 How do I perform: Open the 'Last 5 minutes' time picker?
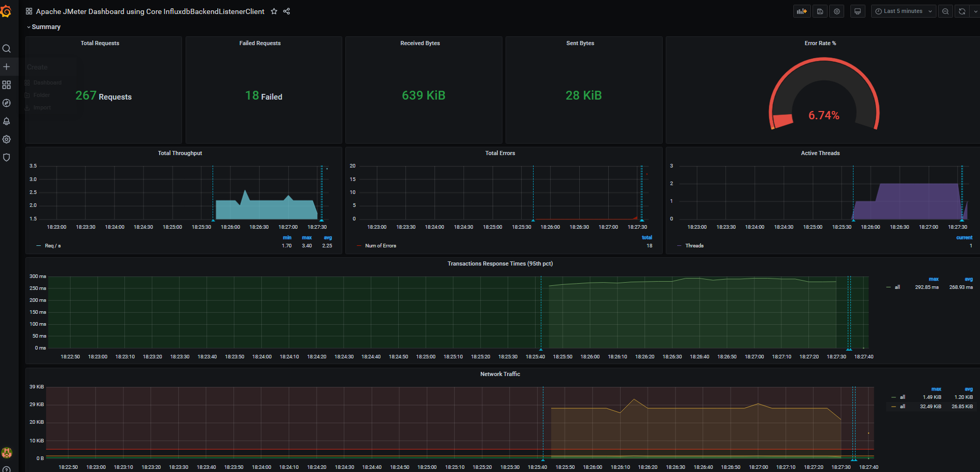coord(903,11)
